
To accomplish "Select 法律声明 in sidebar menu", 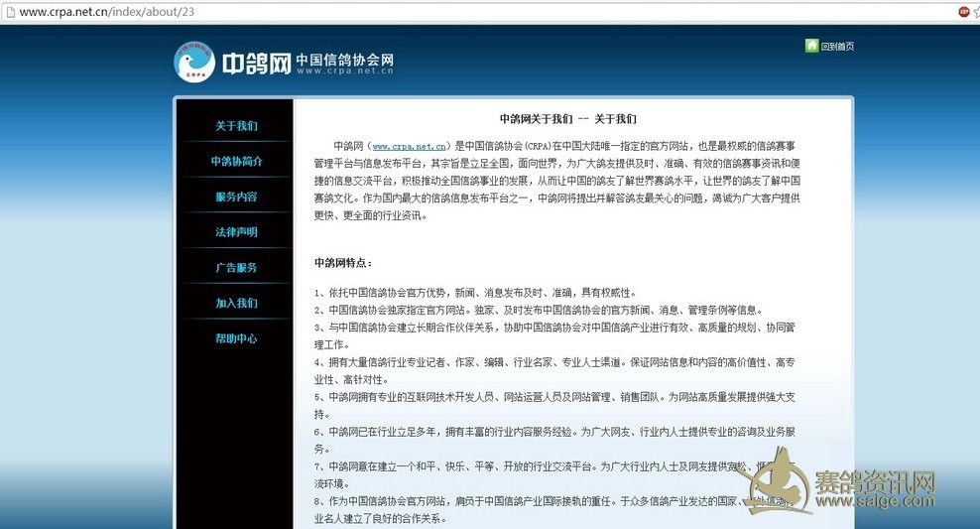I will pos(236,232).
